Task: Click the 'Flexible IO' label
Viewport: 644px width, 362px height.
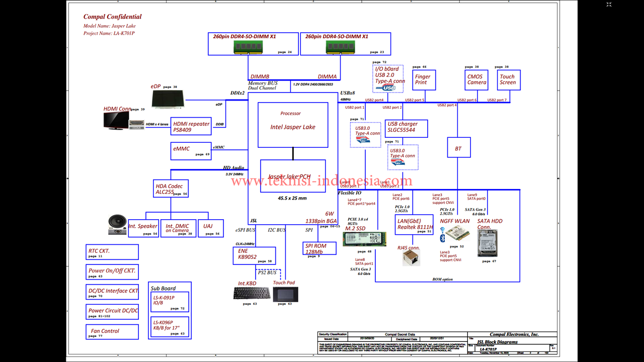Action: coord(350,193)
